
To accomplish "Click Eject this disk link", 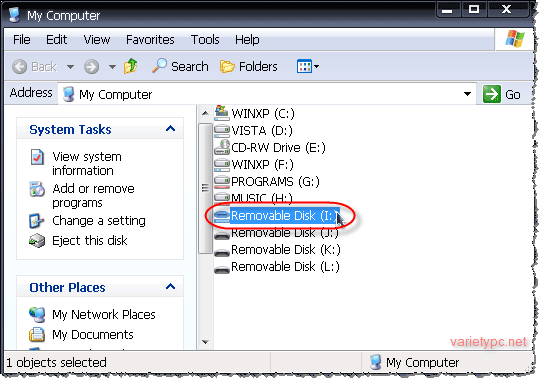I will point(90,241).
